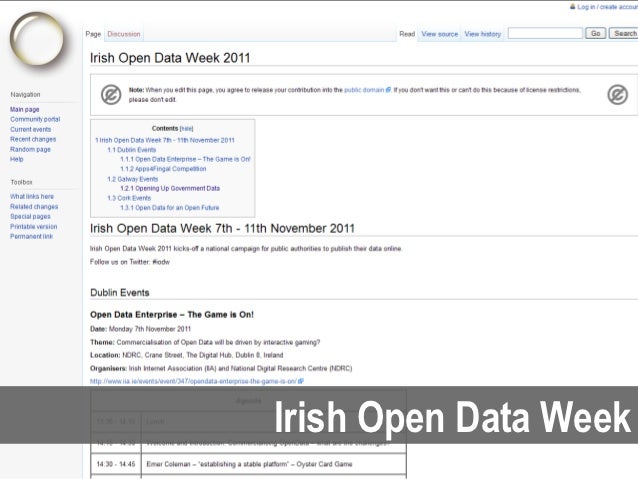Switch to the Discussion tab

pyautogui.click(x=124, y=34)
